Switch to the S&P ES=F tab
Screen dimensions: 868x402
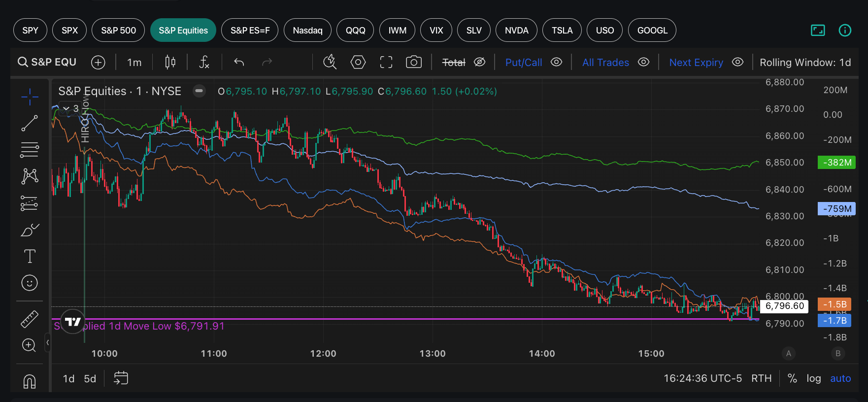click(x=250, y=30)
